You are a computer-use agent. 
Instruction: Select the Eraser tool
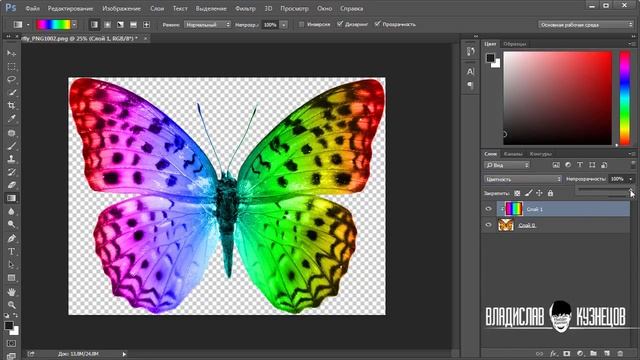pyautogui.click(x=11, y=185)
